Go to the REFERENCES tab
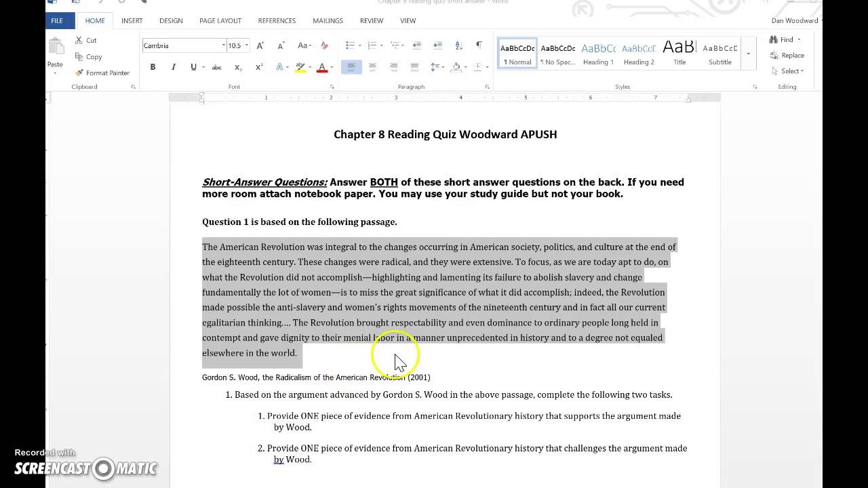 [277, 20]
